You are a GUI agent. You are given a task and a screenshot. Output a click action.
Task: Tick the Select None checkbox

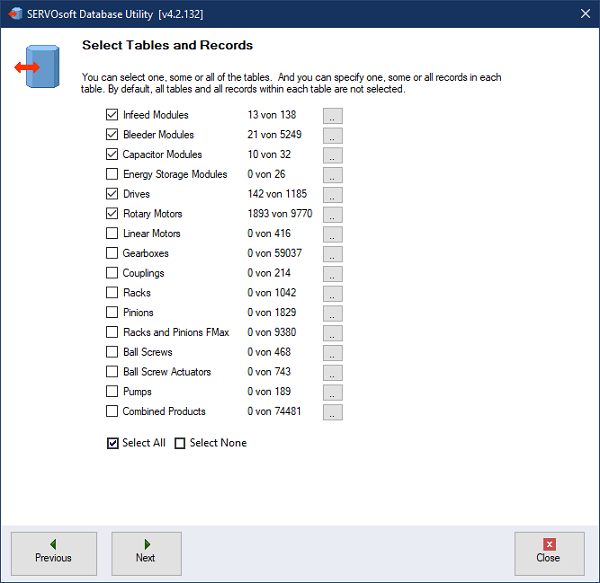coord(180,443)
